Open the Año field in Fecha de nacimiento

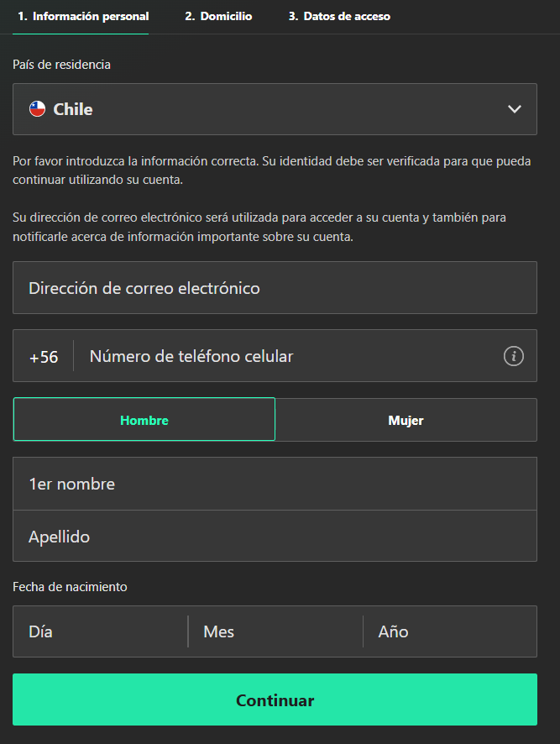click(x=450, y=631)
